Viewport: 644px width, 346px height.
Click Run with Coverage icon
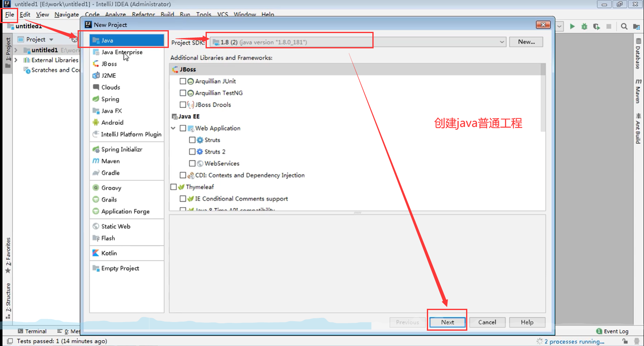click(597, 26)
